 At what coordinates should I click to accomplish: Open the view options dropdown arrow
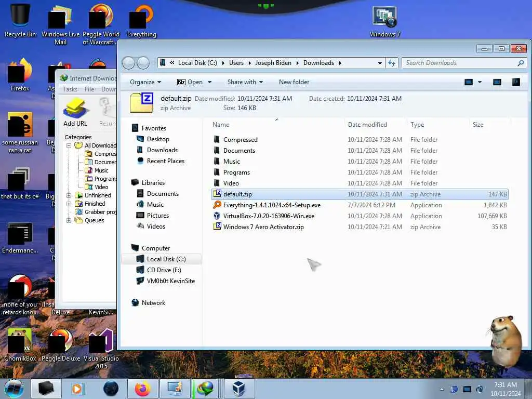[x=480, y=82]
